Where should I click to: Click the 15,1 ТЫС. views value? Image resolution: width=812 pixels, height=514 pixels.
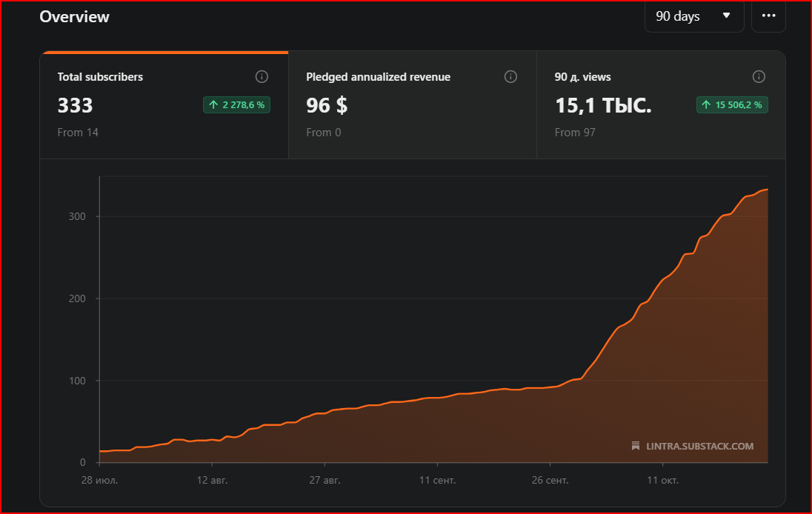coord(603,106)
